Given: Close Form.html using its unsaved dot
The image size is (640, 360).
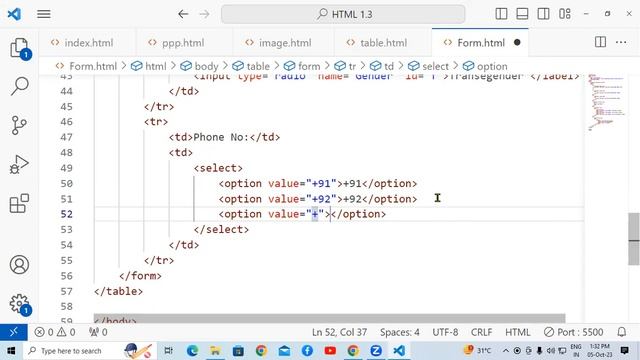Looking at the screenshot, I should coord(517,42).
